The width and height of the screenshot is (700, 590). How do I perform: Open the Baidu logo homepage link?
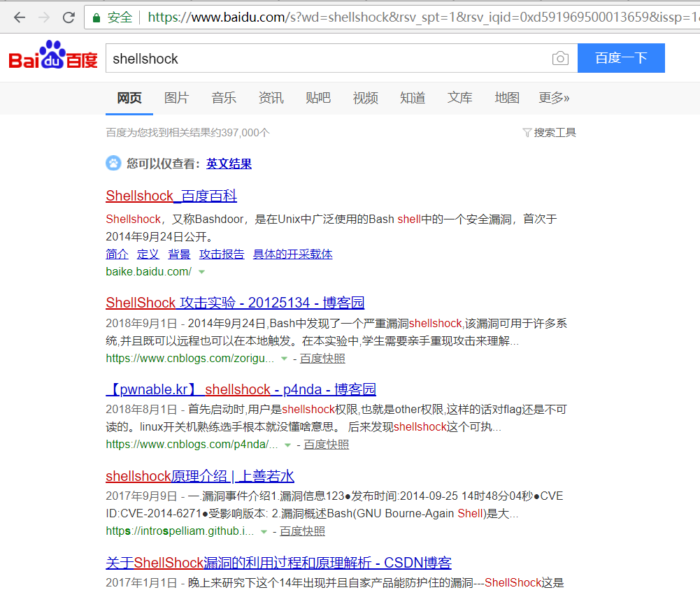coord(53,55)
